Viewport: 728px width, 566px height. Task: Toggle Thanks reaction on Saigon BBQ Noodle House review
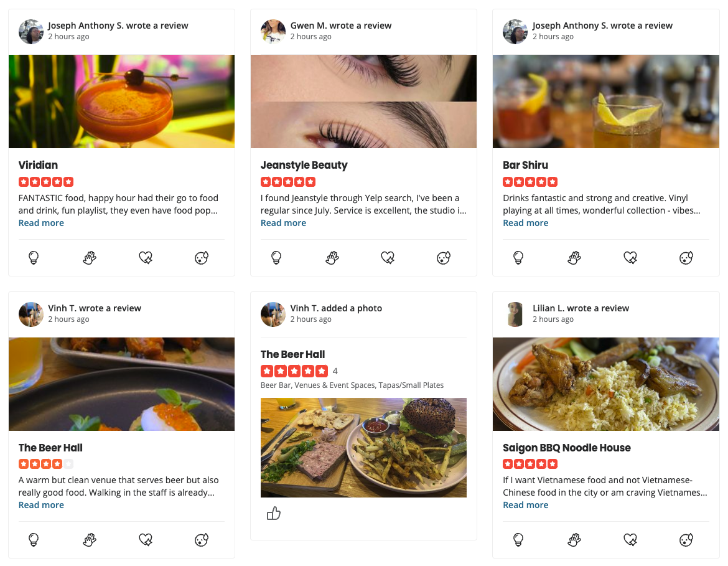(574, 540)
